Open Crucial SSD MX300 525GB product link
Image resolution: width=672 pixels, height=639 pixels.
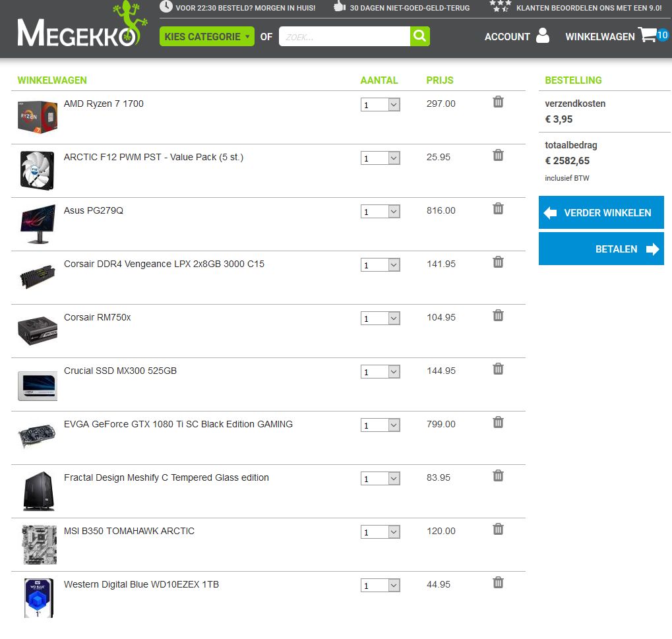(x=120, y=371)
